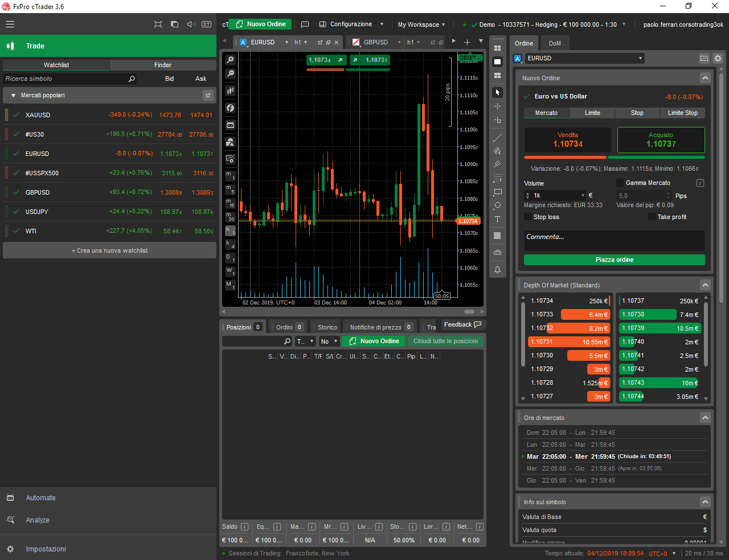The image size is (729, 560).
Task: Open the indicators shapes icon on chart
Action: pos(230,142)
